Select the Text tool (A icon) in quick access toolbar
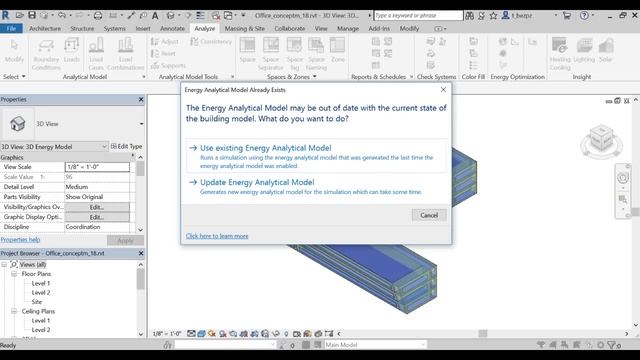This screenshot has width=640, height=360. tap(155, 16)
